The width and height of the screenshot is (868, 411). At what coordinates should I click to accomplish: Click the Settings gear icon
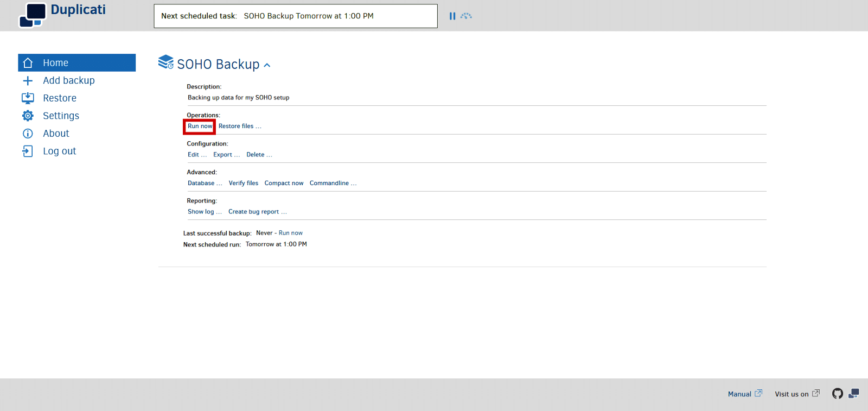(x=28, y=116)
